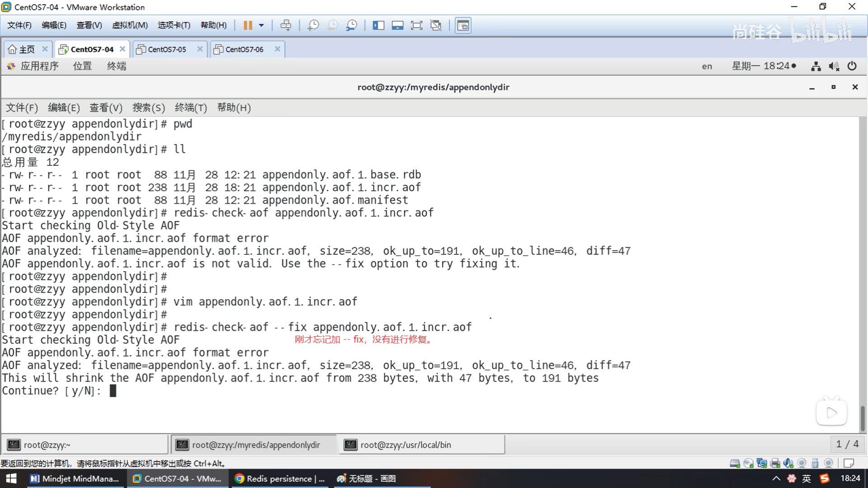This screenshot has height=488, width=868.
Task: Toggle the library sidebar view icon
Action: pyautogui.click(x=378, y=25)
